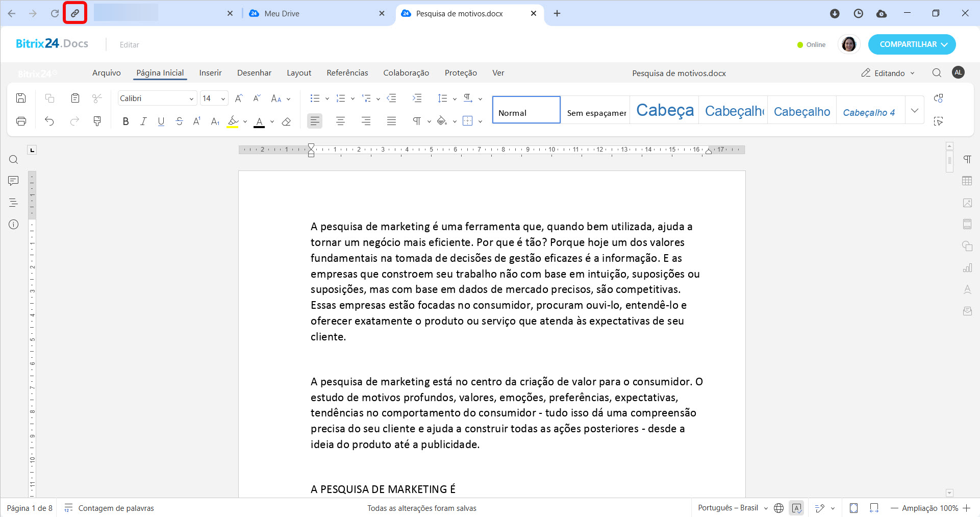The width and height of the screenshot is (980, 517).
Task: Toggle nonprinting characters paragraph mark
Action: (417, 121)
